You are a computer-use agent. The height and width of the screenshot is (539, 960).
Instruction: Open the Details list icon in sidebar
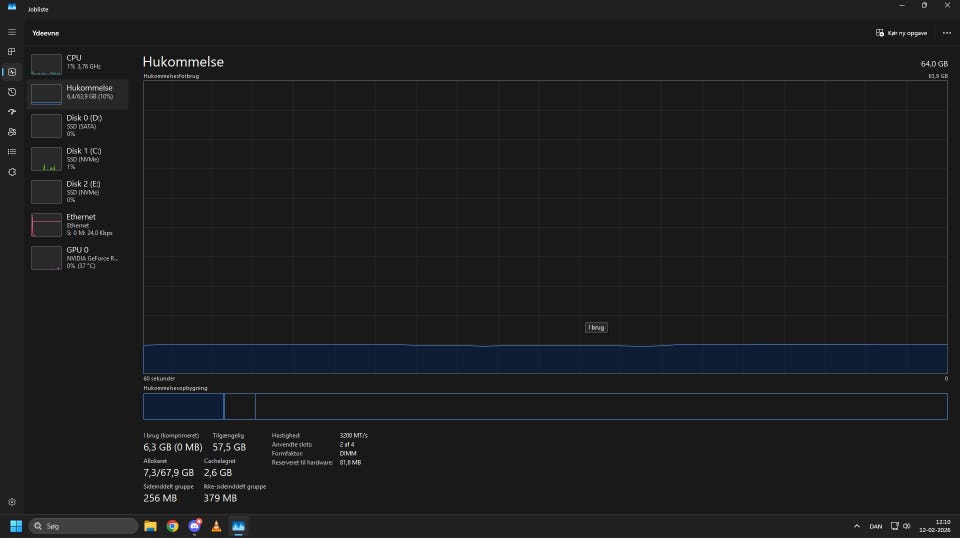click(12, 152)
